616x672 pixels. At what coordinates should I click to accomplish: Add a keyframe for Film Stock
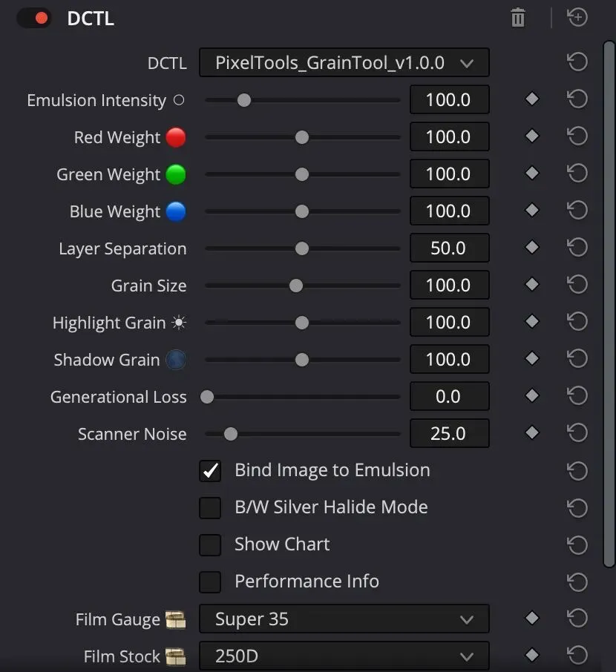(x=532, y=655)
